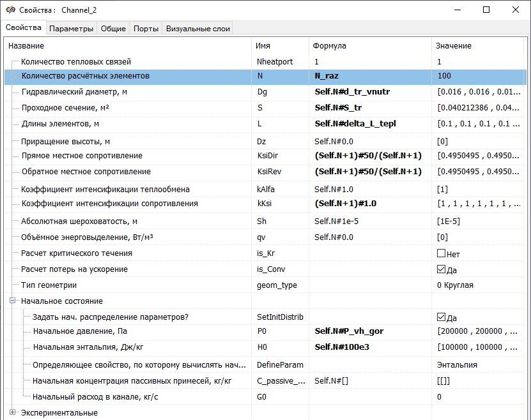Click the initial flow rate G0 value
Screen dimensions: 531x420
coord(479,397)
